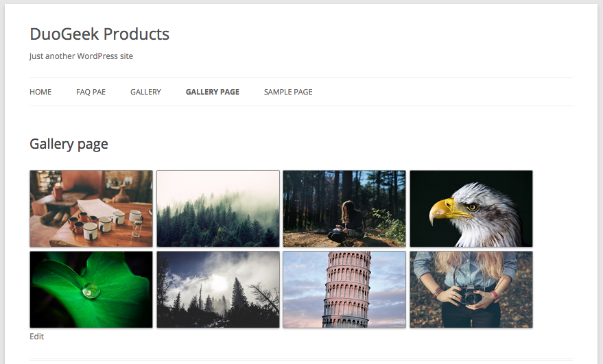Open the bald eagle thumbnail
603x364 pixels.
pyautogui.click(x=471, y=208)
